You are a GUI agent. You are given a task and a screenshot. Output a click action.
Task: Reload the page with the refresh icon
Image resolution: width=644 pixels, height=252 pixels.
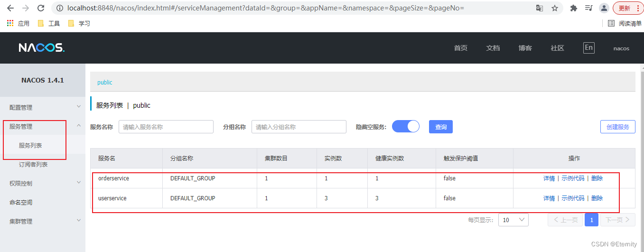(x=41, y=8)
